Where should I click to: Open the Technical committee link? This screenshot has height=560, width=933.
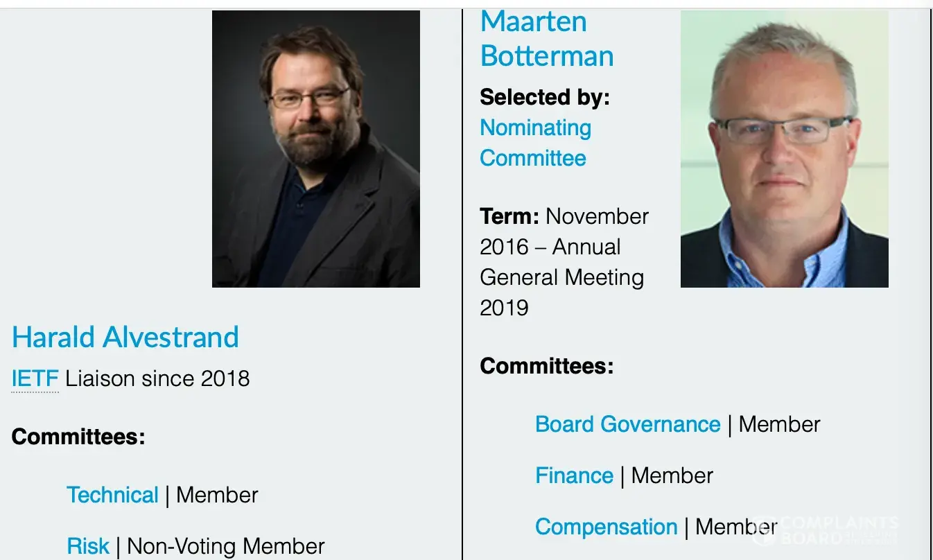point(112,495)
